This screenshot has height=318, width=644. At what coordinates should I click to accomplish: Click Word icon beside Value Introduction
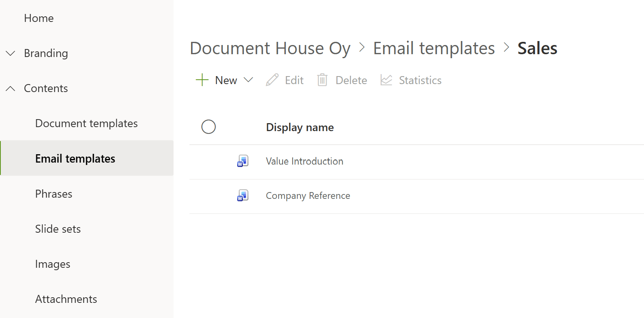click(243, 161)
